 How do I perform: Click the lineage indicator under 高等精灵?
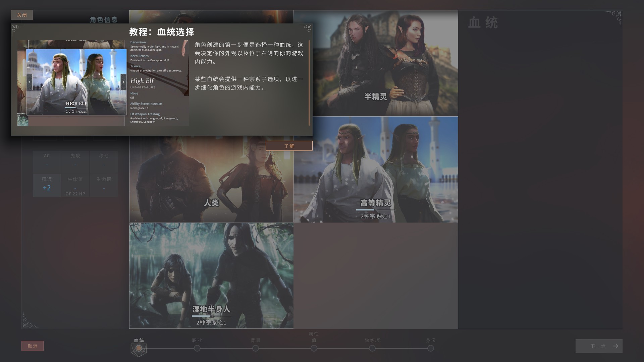pos(376,210)
